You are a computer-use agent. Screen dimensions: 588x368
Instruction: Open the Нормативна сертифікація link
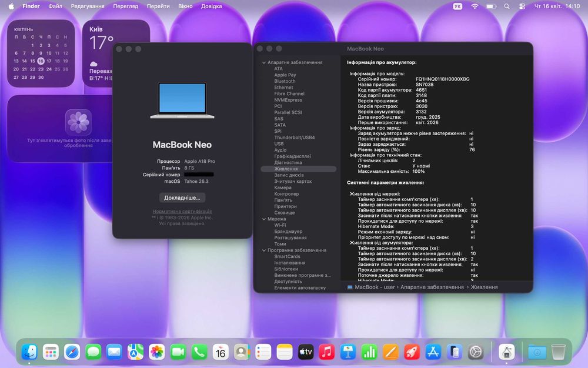coord(182,212)
